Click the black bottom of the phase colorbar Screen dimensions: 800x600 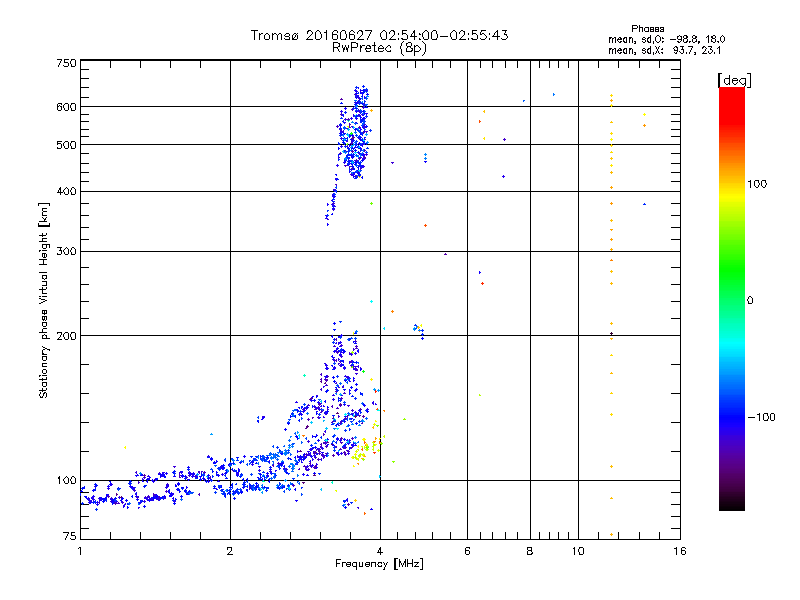tap(732, 503)
